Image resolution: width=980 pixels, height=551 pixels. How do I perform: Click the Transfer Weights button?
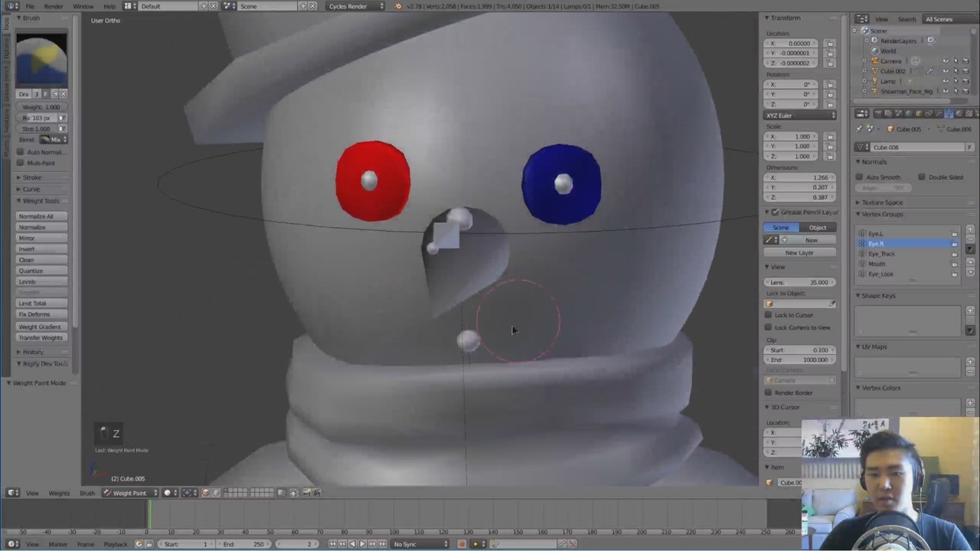tap(41, 337)
